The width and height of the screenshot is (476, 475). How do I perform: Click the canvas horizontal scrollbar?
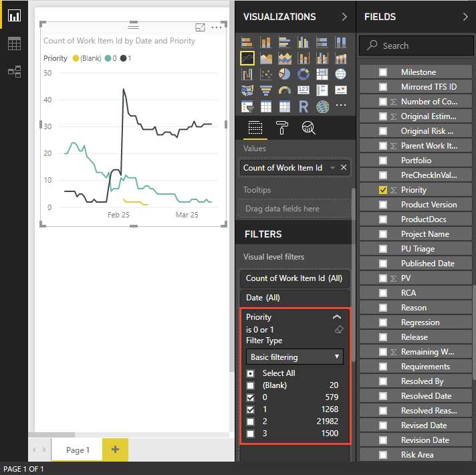[x=51, y=435]
